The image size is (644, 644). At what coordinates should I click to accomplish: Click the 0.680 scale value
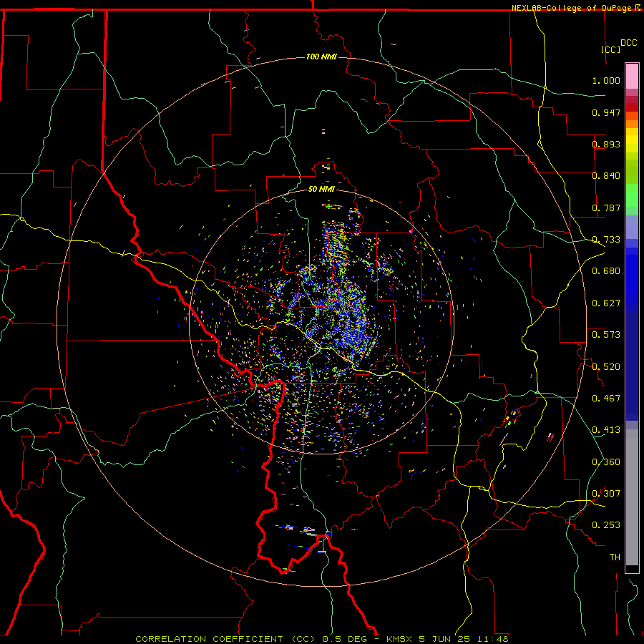point(606,271)
